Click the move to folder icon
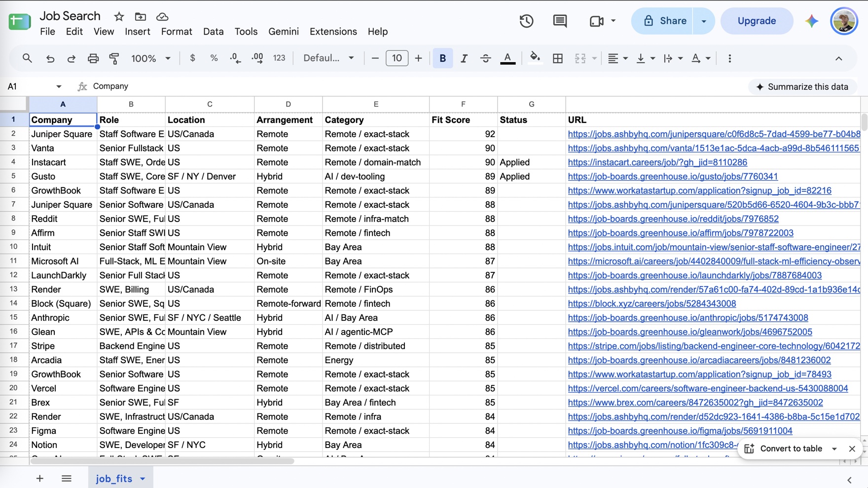 pyautogui.click(x=141, y=17)
